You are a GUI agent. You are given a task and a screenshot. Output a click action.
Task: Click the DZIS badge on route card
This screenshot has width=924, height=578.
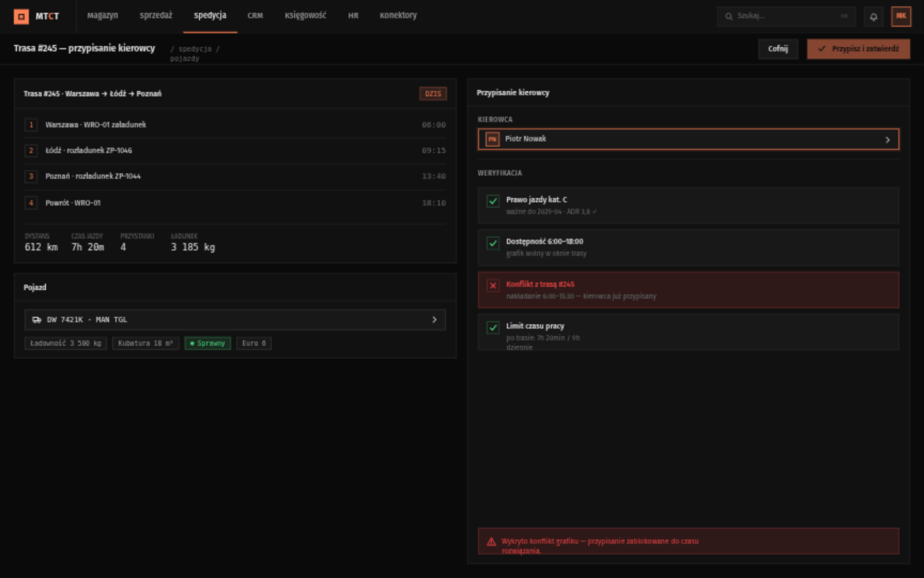click(433, 94)
